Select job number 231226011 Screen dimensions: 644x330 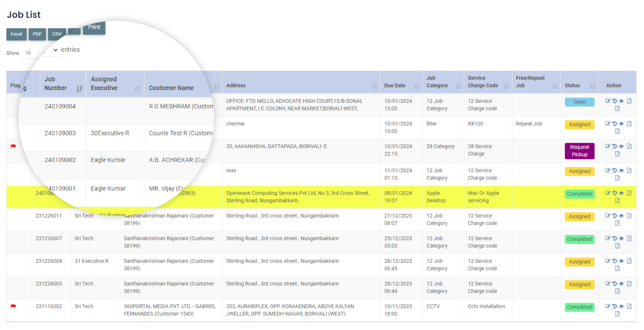(49, 216)
